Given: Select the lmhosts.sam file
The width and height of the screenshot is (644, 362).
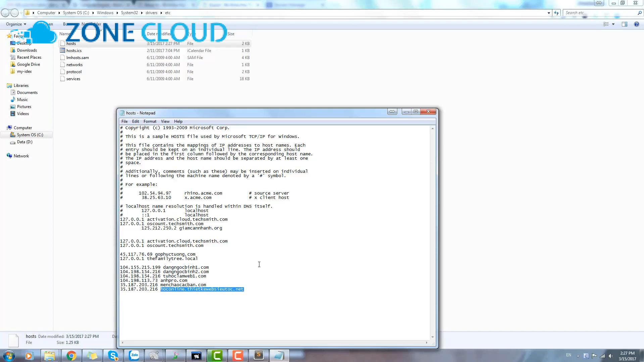Looking at the screenshot, I should 78,58.
